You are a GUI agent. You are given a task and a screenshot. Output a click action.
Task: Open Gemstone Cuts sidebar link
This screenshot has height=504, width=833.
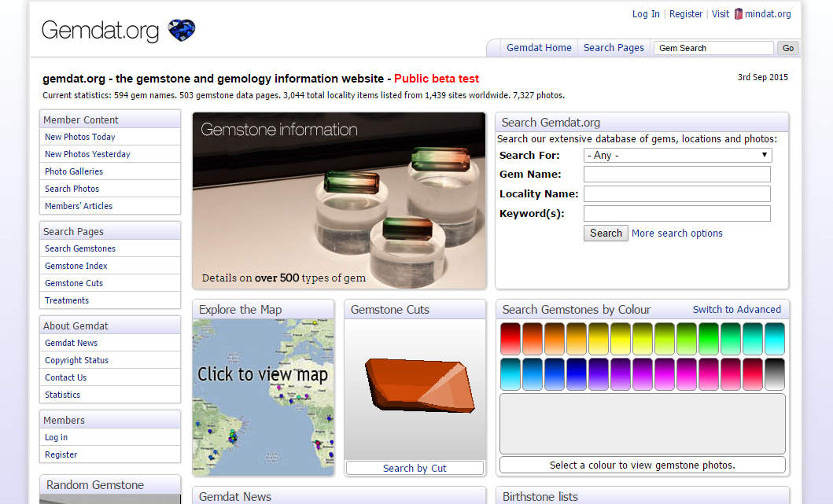click(74, 283)
